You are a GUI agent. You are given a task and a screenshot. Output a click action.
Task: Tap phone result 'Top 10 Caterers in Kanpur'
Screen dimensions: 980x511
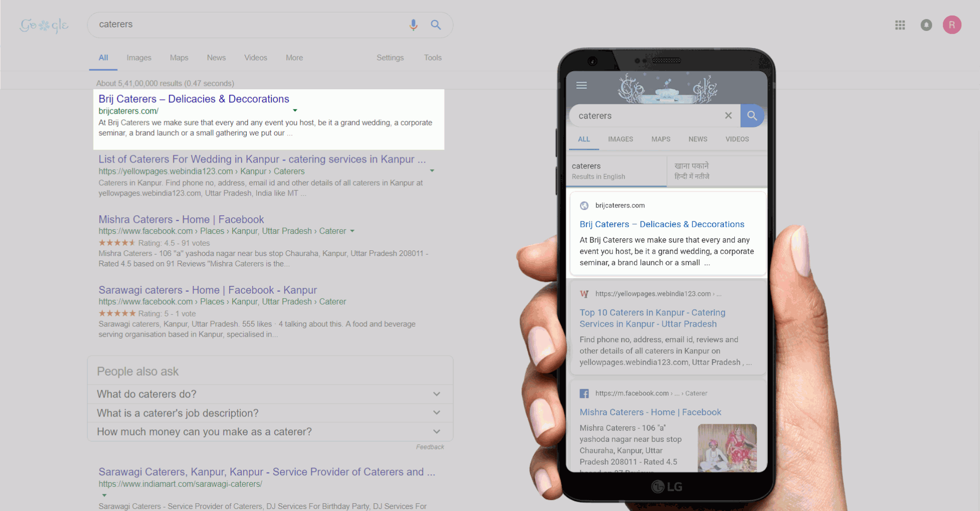click(x=653, y=318)
